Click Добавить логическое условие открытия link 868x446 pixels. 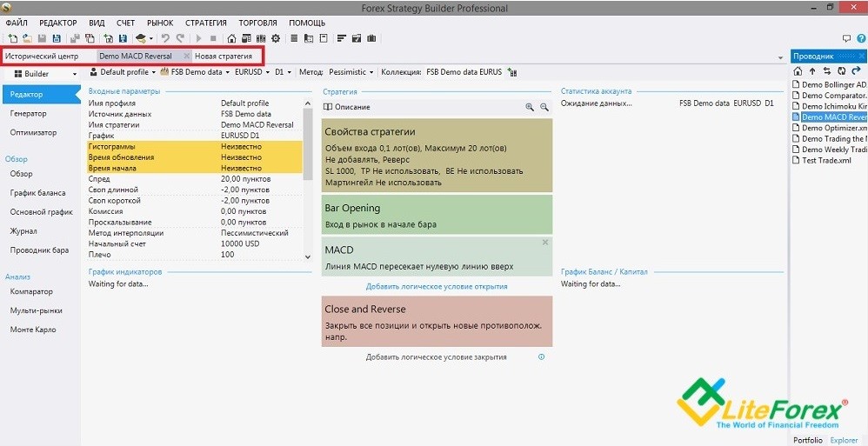tap(437, 286)
